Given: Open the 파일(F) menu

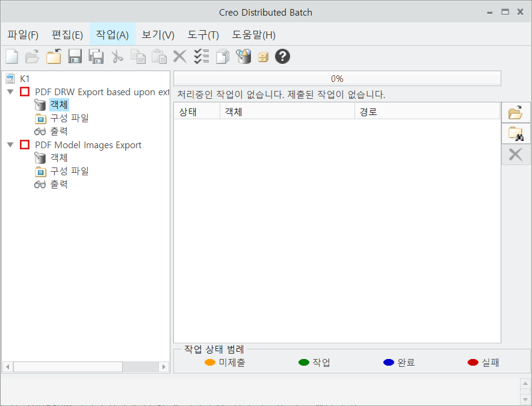Looking at the screenshot, I should pos(23,34).
